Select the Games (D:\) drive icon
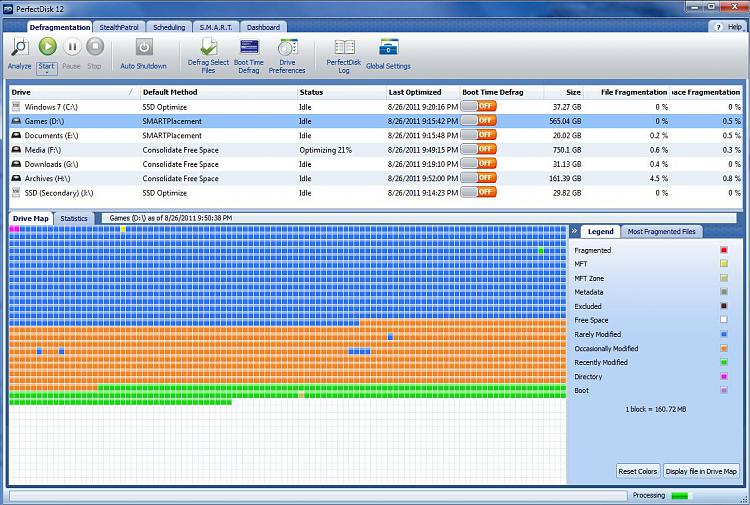Screen dimensions: 750x505 16,121
